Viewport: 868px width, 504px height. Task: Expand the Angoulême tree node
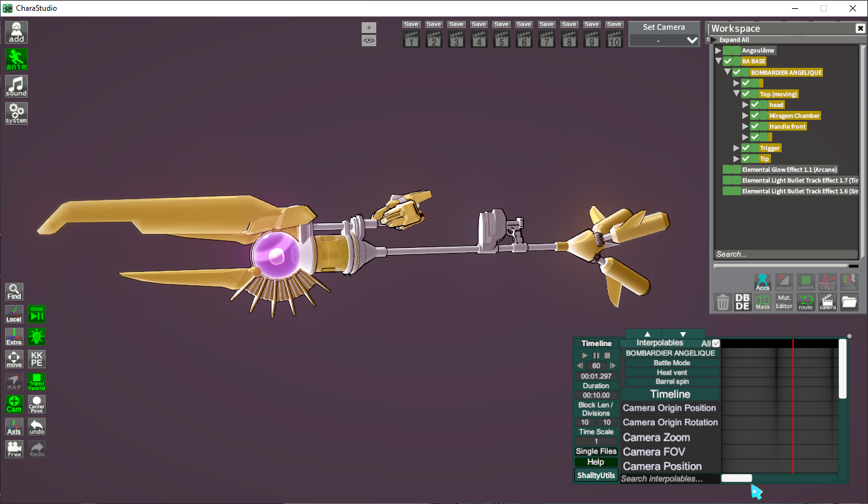pyautogui.click(x=718, y=51)
